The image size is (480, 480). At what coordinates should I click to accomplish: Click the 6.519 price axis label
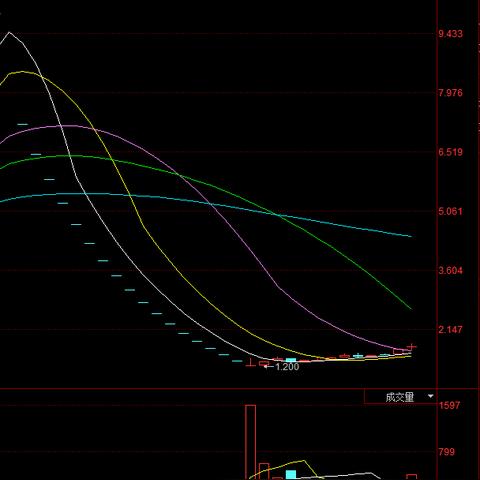point(450,152)
